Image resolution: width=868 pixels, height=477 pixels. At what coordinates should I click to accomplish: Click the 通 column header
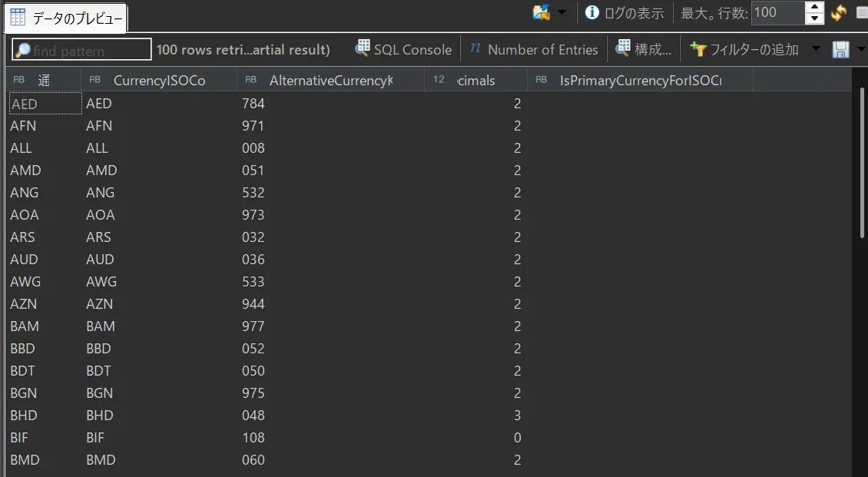pos(44,80)
